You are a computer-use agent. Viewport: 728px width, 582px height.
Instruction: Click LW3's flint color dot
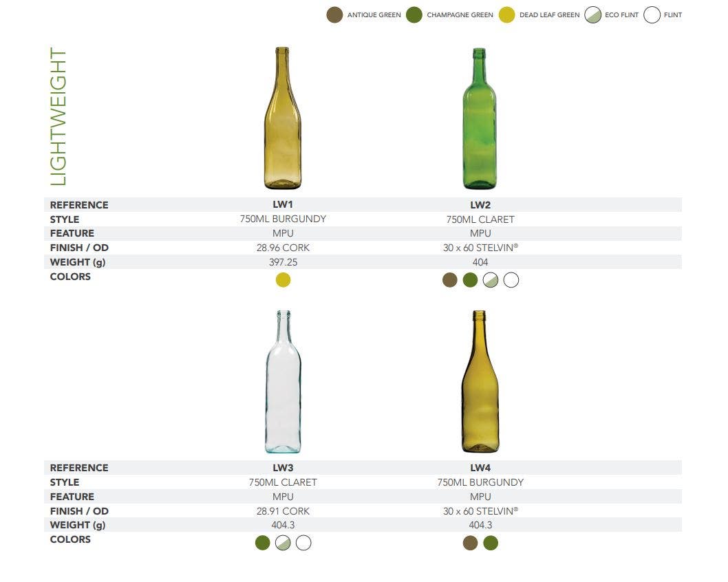[x=303, y=543]
